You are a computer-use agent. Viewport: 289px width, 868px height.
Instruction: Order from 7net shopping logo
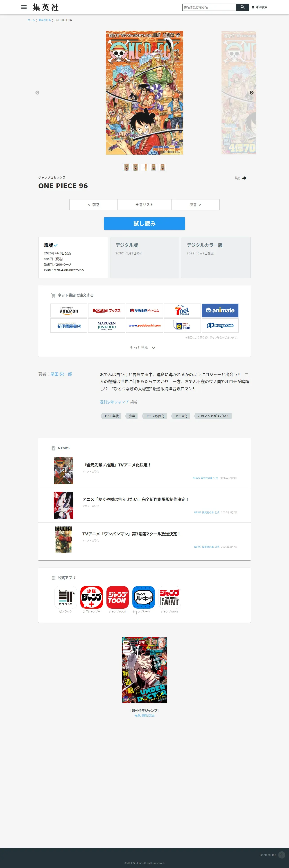click(x=182, y=310)
